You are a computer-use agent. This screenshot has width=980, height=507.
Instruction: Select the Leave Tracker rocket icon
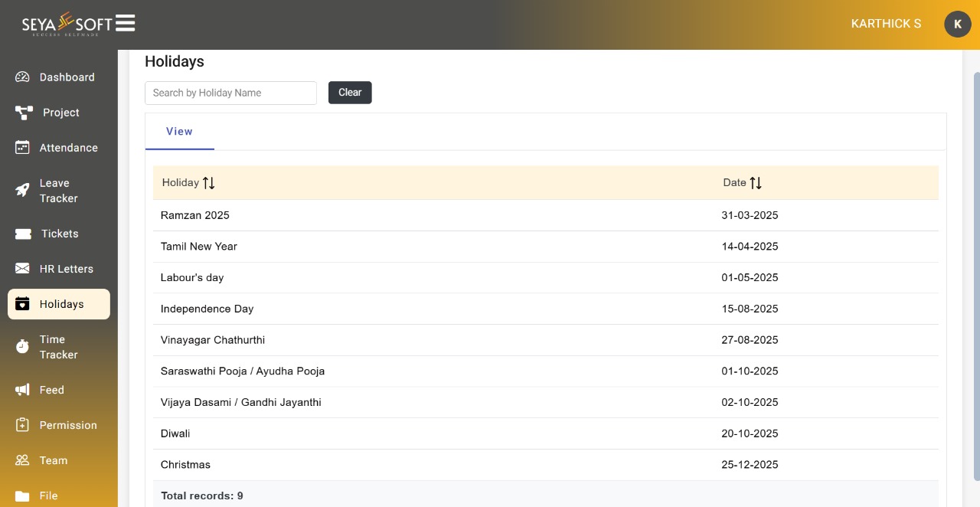(x=22, y=191)
